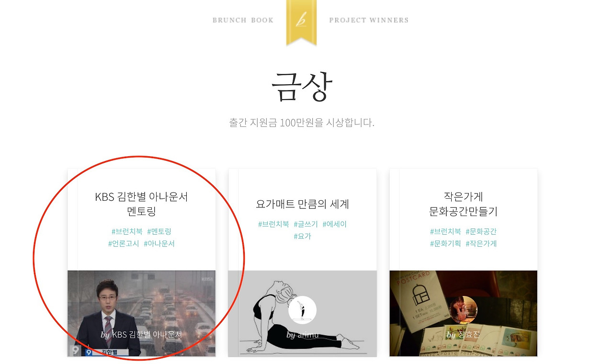
Task: Open the KBS 김한별 아나운서 멘토링 book title
Action: coord(141,204)
